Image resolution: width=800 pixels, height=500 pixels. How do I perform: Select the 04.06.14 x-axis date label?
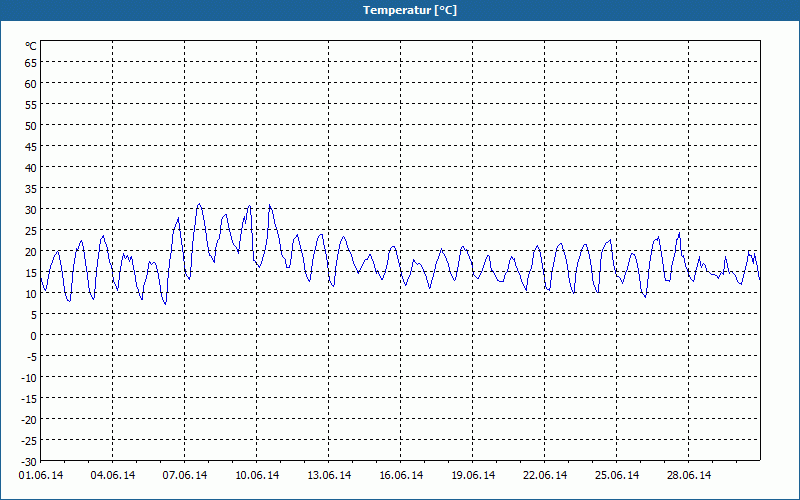click(x=113, y=475)
